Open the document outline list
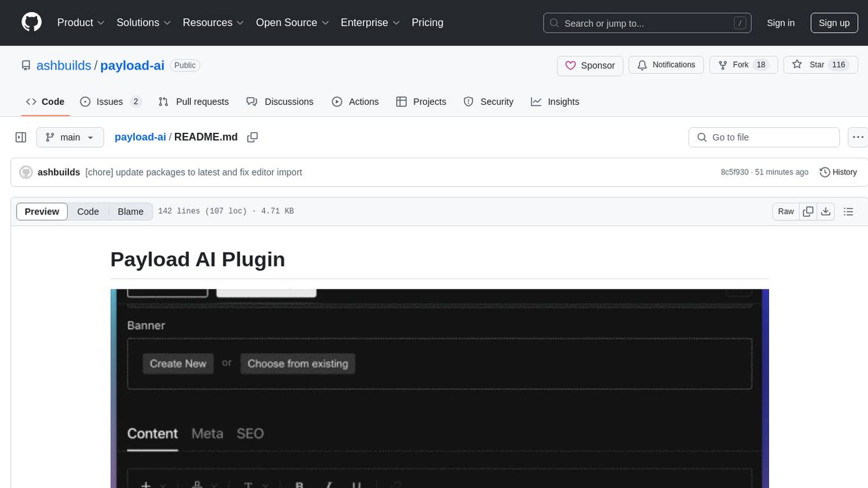868x488 pixels. (x=848, y=211)
